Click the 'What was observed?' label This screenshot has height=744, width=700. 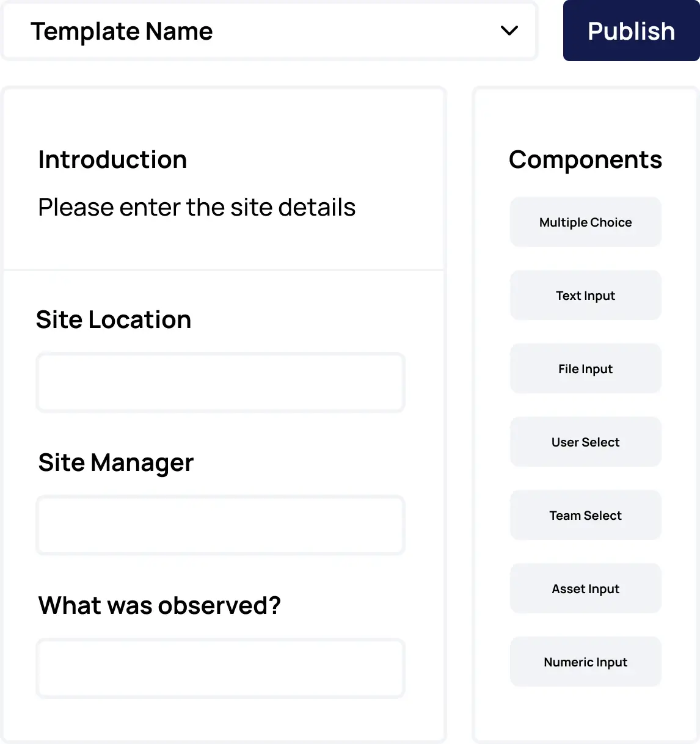[159, 605]
